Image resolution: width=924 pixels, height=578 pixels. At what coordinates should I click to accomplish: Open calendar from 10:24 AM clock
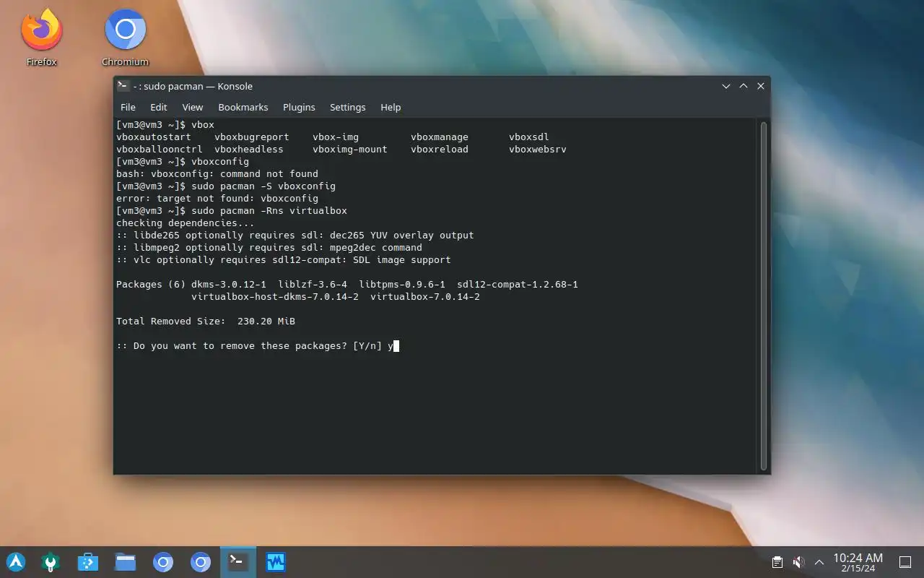[x=858, y=562]
